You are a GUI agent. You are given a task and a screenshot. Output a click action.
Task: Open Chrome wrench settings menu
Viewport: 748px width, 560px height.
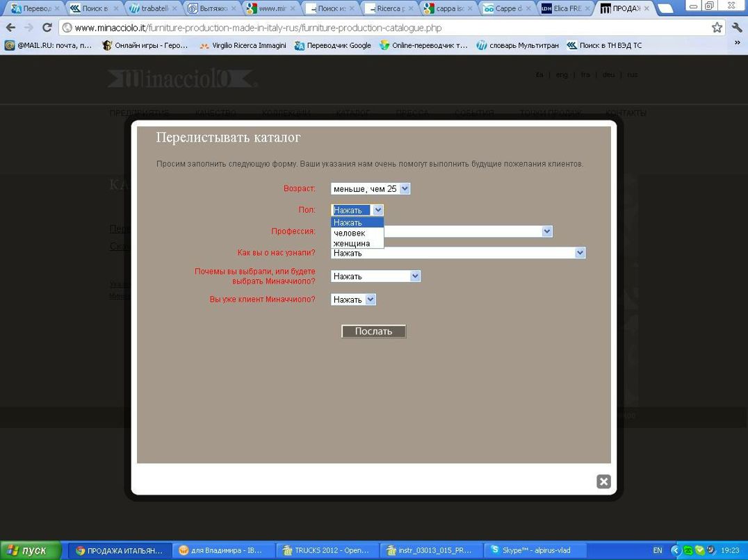tap(737, 28)
